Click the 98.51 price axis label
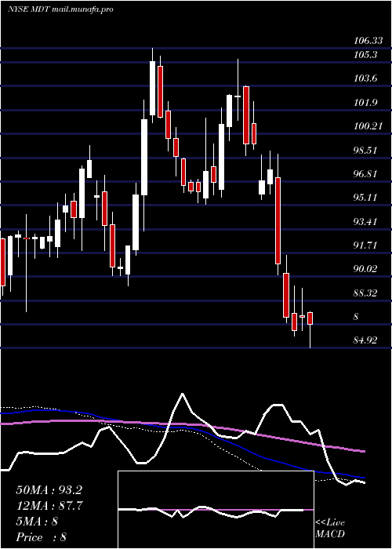This screenshot has height=549, width=392. coord(366,151)
